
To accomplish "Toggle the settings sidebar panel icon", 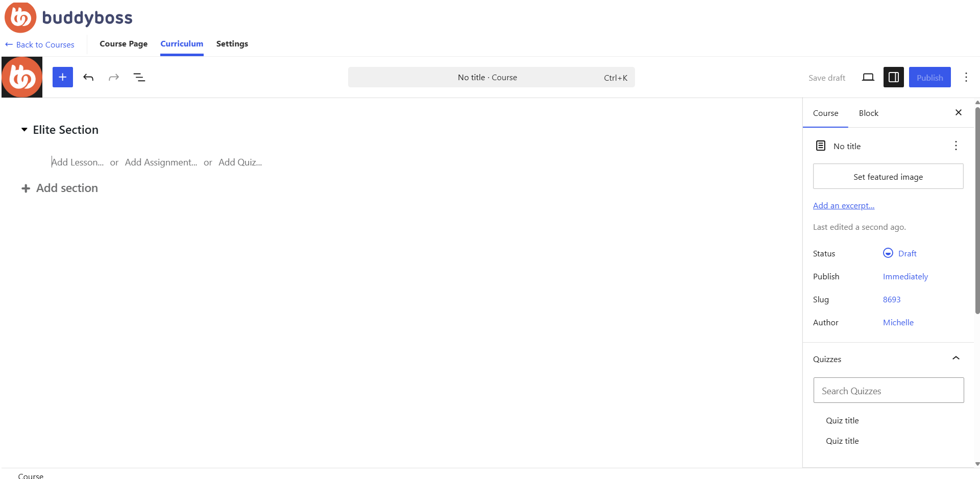I will point(894,77).
